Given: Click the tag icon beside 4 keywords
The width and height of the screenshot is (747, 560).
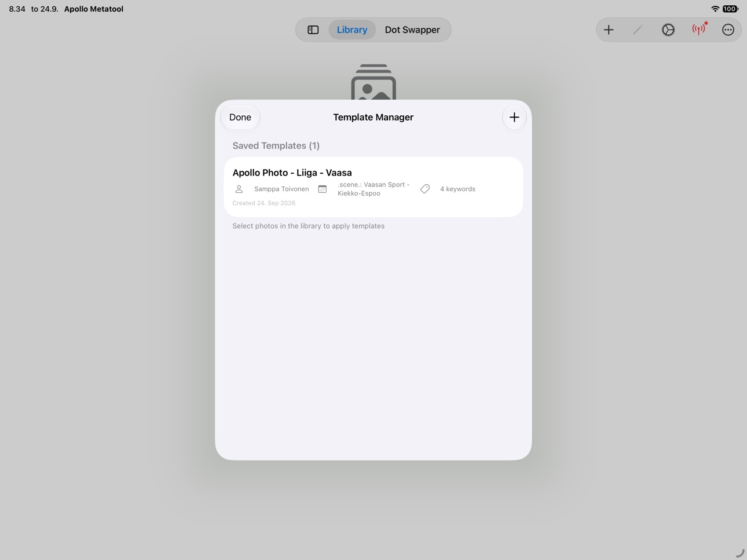Looking at the screenshot, I should [x=425, y=189].
